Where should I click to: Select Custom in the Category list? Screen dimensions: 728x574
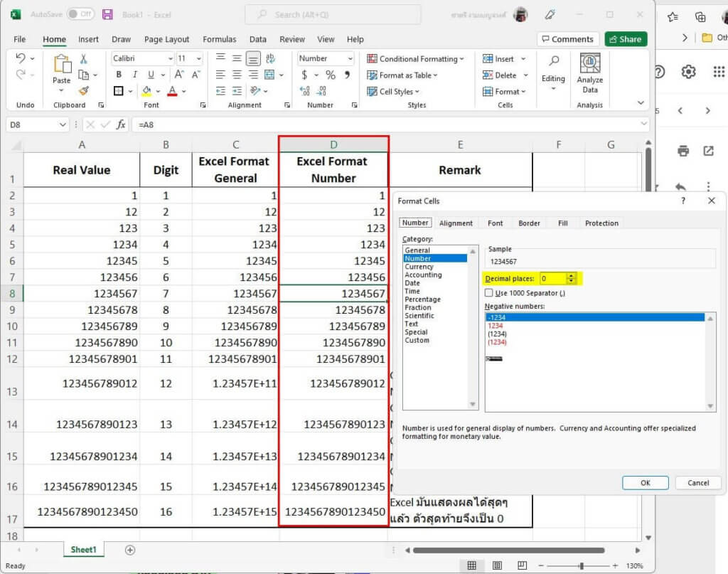tap(417, 341)
